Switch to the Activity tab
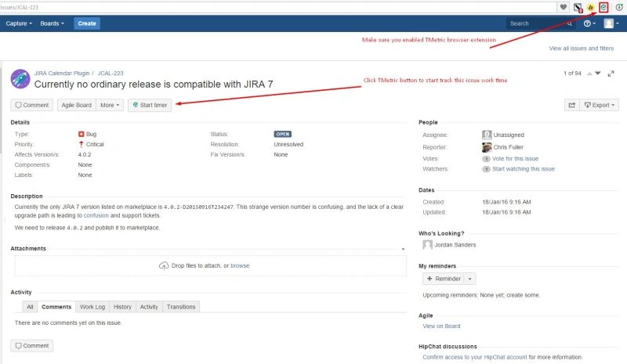627x364 pixels. [149, 307]
